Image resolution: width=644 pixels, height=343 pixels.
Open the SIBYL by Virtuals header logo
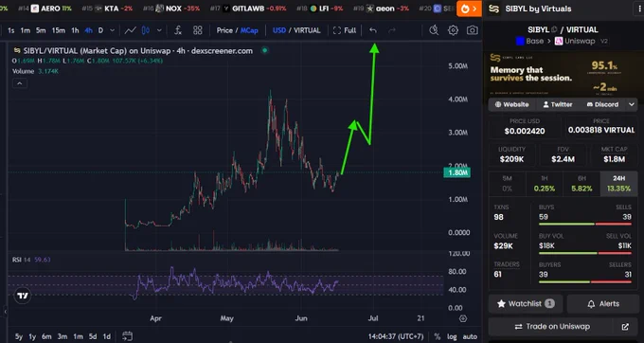pos(494,9)
